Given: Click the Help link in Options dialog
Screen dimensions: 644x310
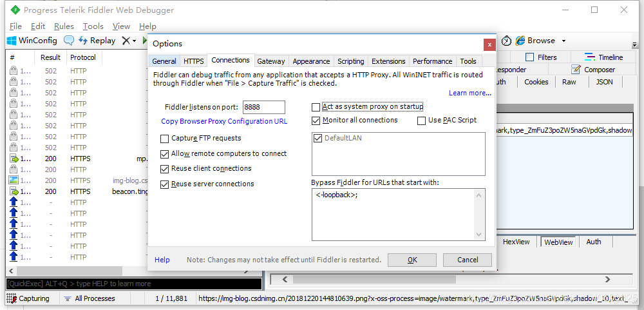Looking at the screenshot, I should (162, 260).
